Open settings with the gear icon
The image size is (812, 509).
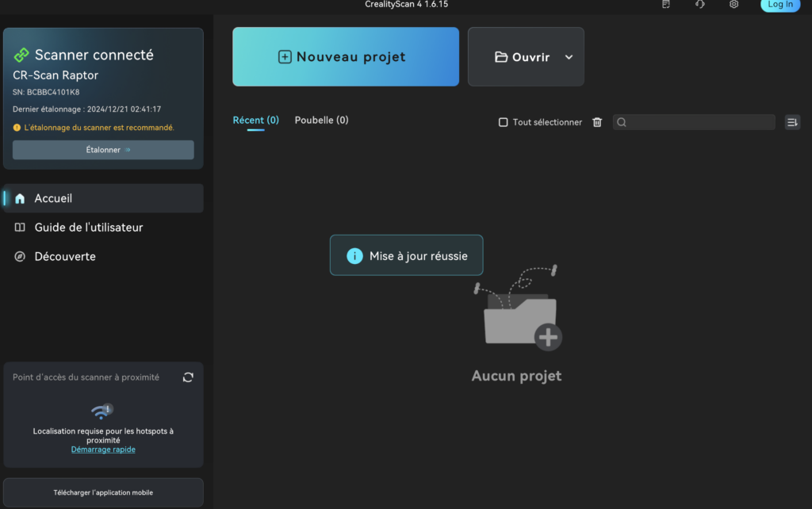tap(733, 4)
